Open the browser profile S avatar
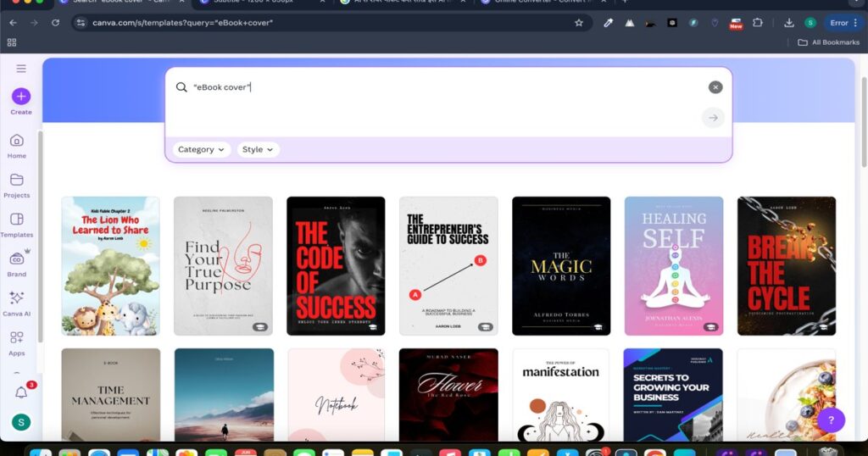868x456 pixels. coord(810,23)
